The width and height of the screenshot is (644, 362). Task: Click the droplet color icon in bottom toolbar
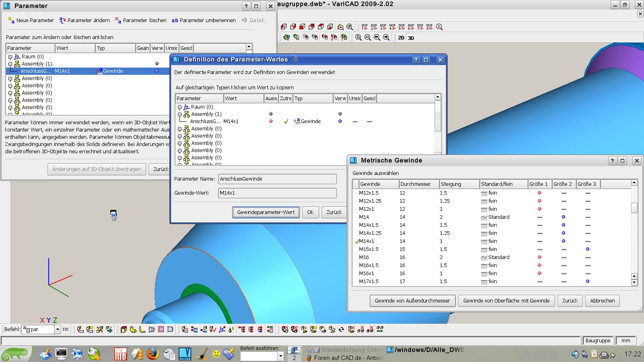tap(231, 329)
